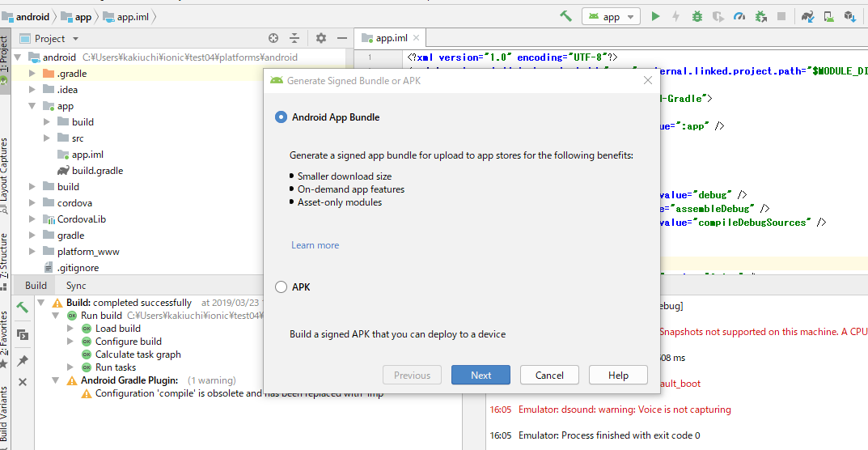868x450 pixels.
Task: Start debugging with the bug icon
Action: [697, 17]
